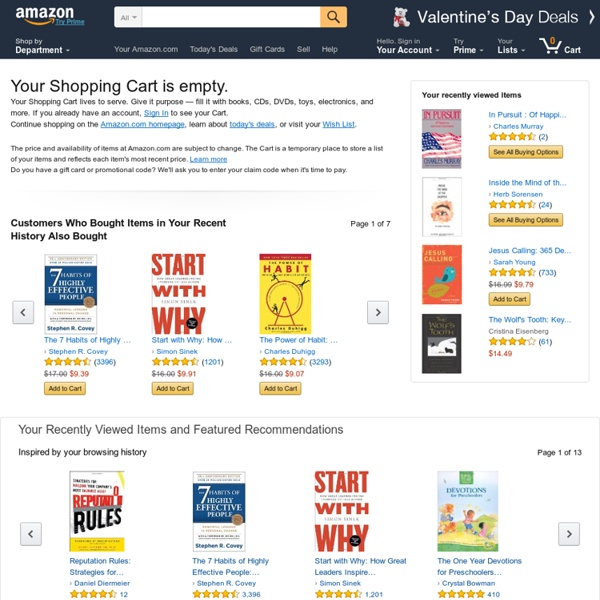Add The Power of Habit to cart
The image size is (600, 600).
point(280,388)
